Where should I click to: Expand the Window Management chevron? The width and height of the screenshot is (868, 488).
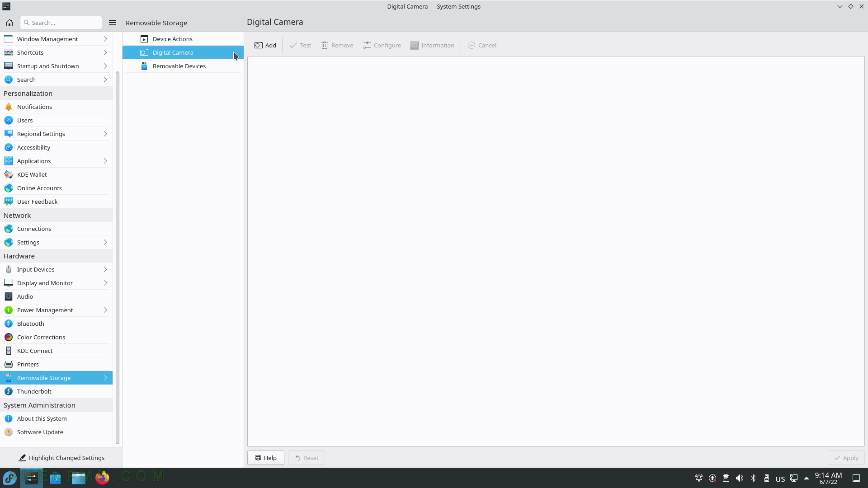(105, 39)
